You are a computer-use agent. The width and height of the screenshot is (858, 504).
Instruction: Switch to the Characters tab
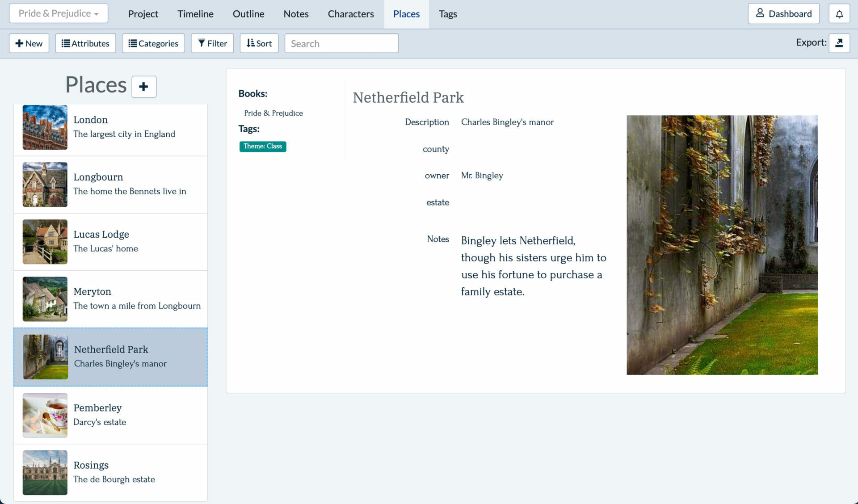(x=351, y=14)
